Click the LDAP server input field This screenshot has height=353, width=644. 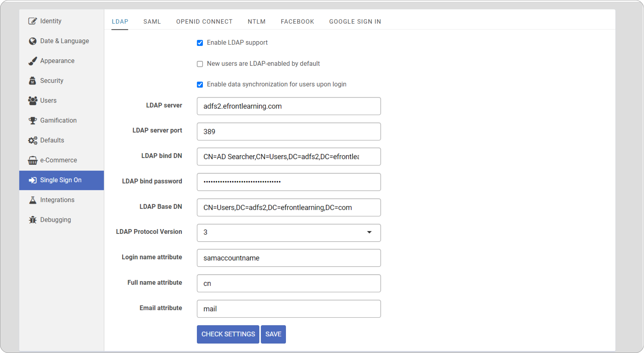[x=289, y=106]
